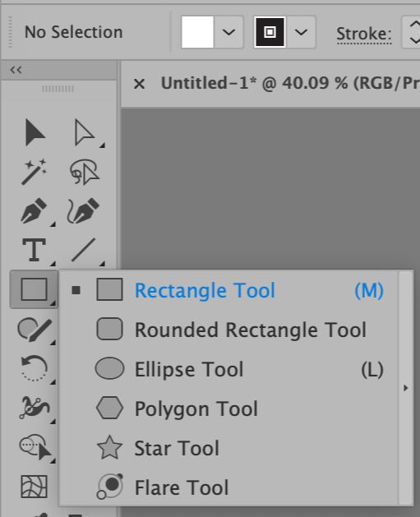The image size is (420, 517).
Task: Select the Lasso tool
Action: point(85,172)
